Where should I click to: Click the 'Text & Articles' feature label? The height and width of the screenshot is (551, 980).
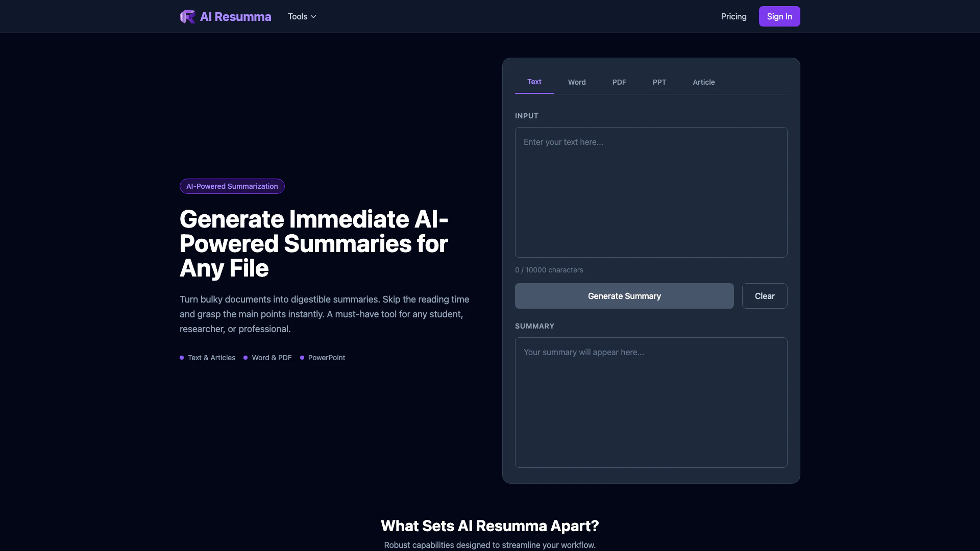point(211,358)
